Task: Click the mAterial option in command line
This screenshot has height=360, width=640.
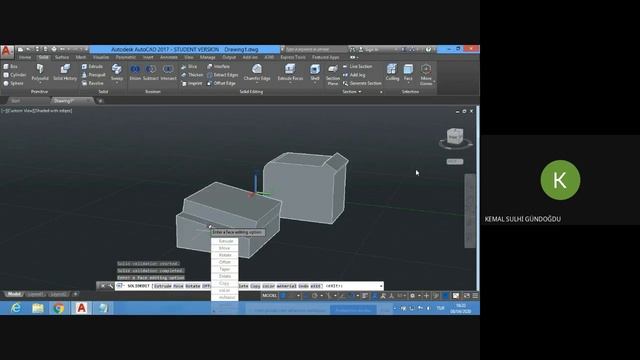Action: point(286,286)
